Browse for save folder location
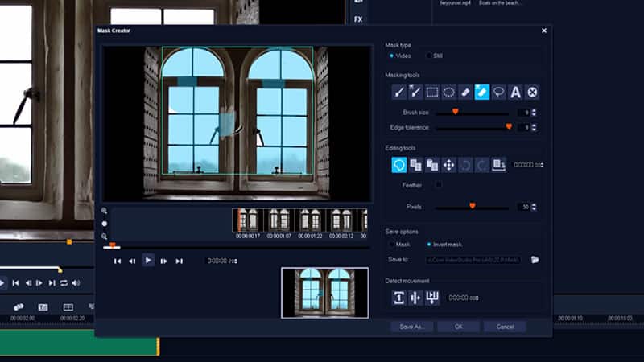The height and width of the screenshot is (362, 644). [535, 260]
